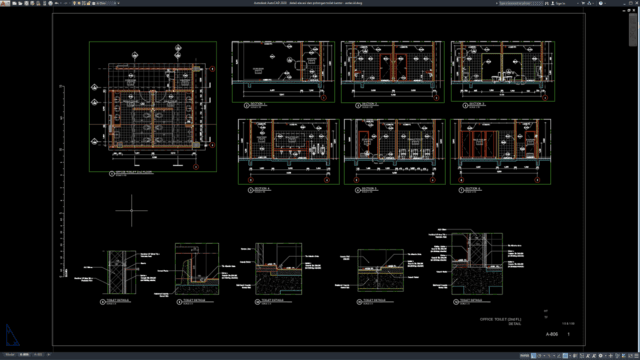The image size is (640, 360).
Task: Click the Autodesk network connect icon
Action: pyautogui.click(x=589, y=3)
